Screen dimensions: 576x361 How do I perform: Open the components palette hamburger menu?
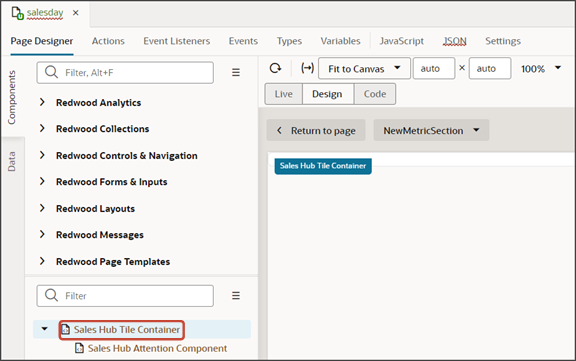(x=236, y=72)
